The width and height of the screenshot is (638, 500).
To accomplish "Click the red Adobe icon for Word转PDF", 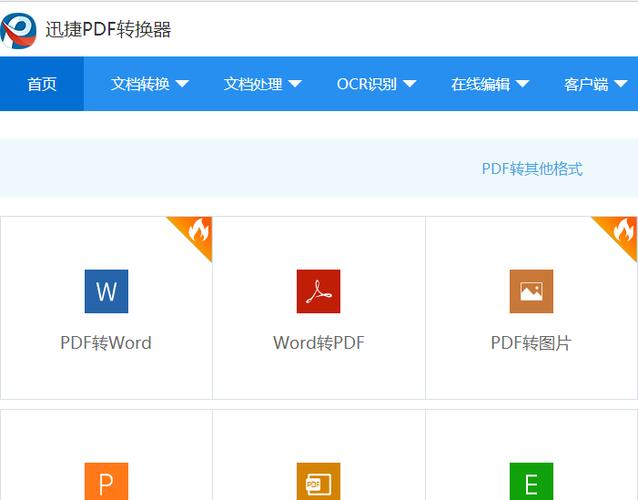I will 318,291.
